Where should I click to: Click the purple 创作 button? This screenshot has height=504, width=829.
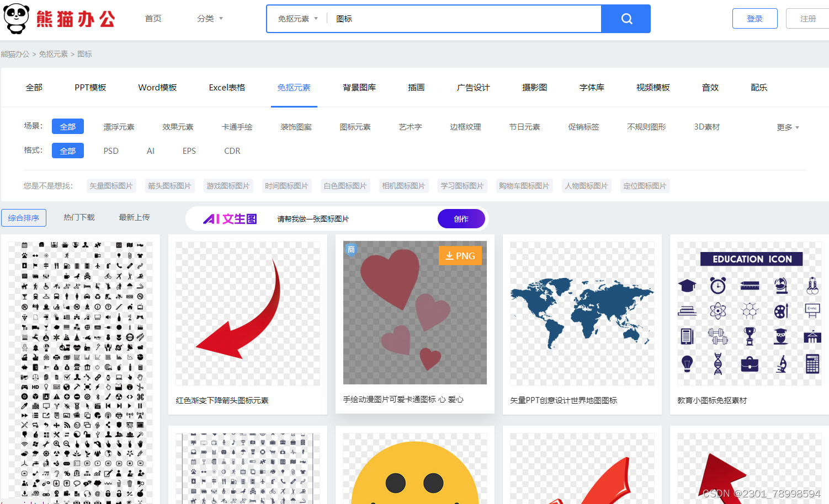461,219
